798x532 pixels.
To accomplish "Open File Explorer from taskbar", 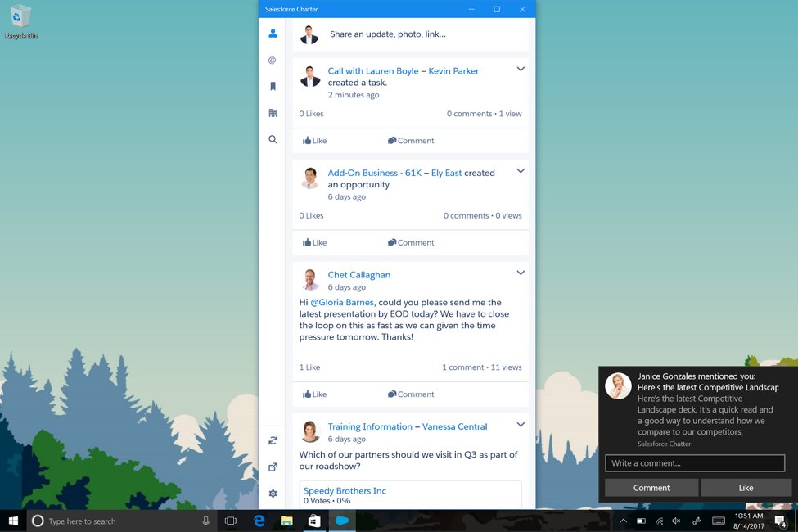I will 286,521.
